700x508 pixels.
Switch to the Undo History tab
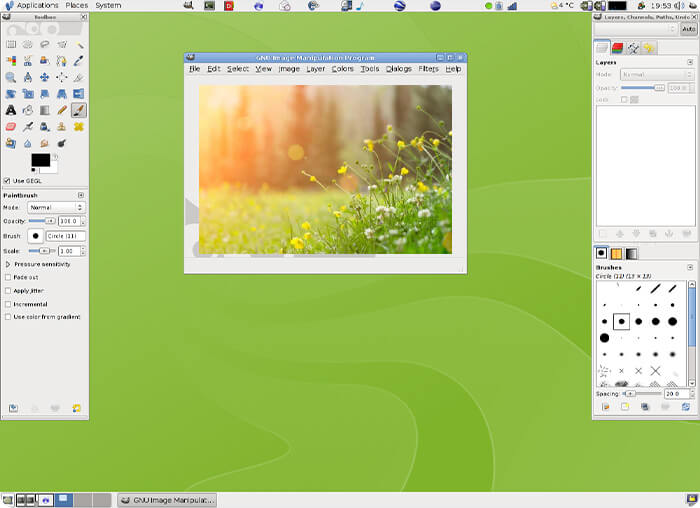(x=649, y=48)
